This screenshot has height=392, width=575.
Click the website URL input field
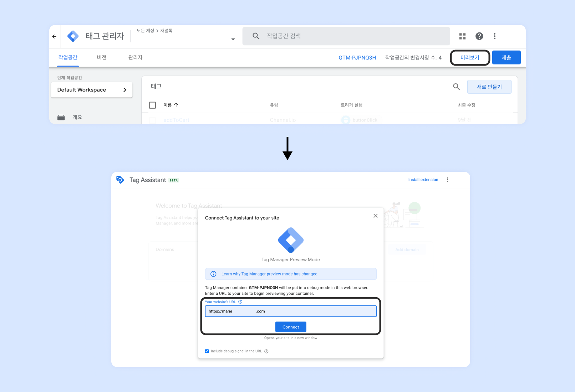coord(291,311)
